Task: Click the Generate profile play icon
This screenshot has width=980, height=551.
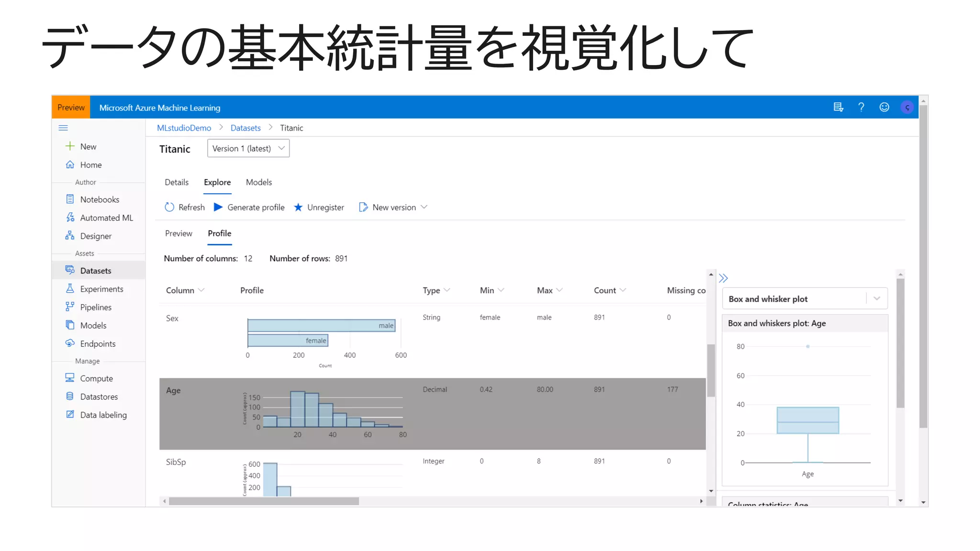Action: (218, 207)
